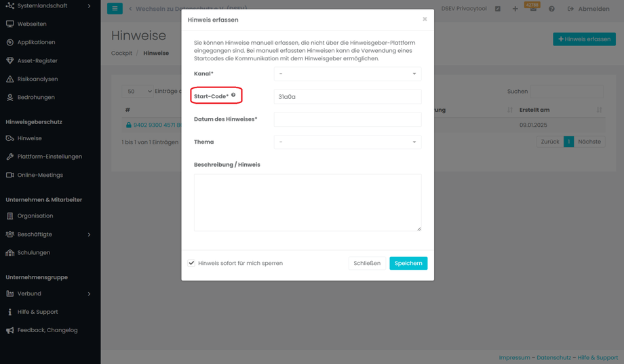
Task: Go to Online-Meetings in the sidebar
Action: click(x=40, y=175)
